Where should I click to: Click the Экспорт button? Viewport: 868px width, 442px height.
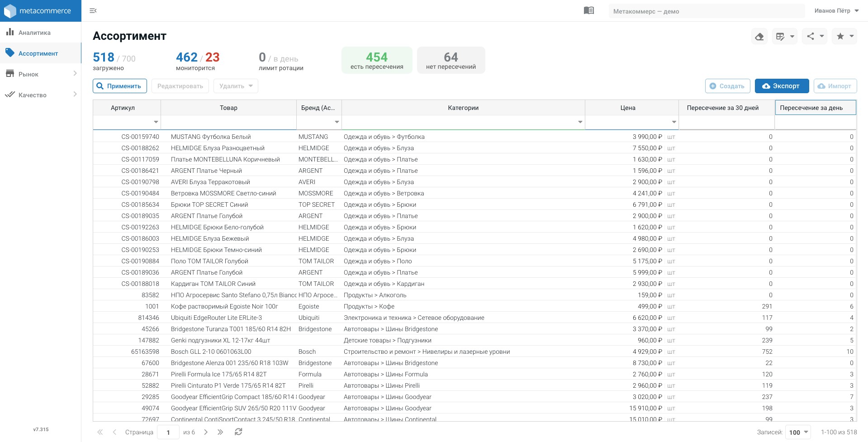[x=782, y=86]
